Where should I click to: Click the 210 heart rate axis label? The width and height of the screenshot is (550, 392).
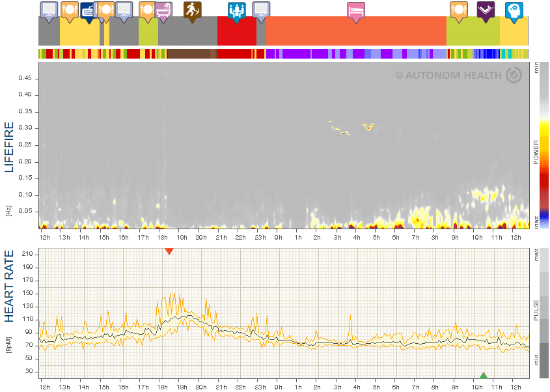click(27, 254)
